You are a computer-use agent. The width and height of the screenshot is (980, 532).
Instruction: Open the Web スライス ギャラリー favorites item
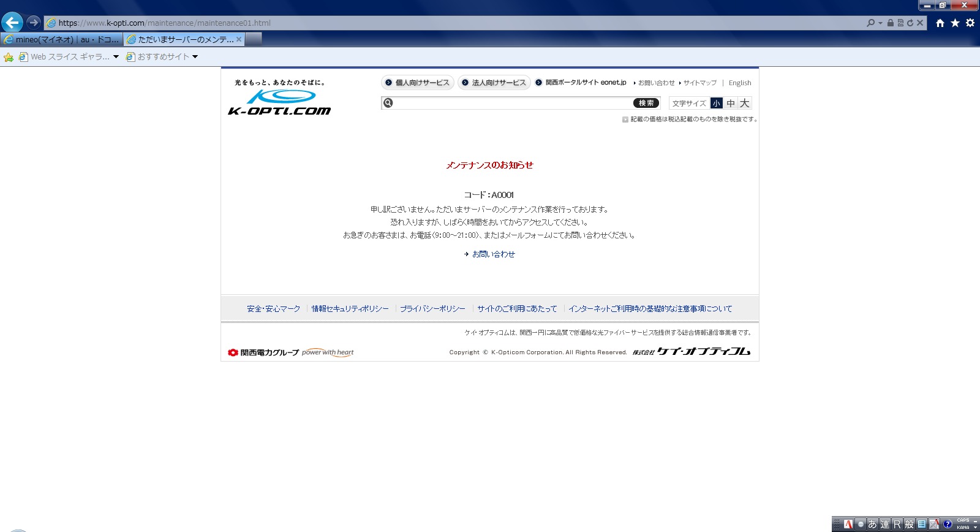click(64, 57)
